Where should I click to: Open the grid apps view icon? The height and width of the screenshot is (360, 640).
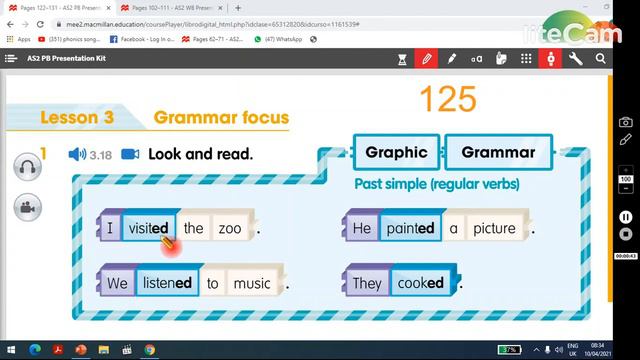[x=526, y=59]
